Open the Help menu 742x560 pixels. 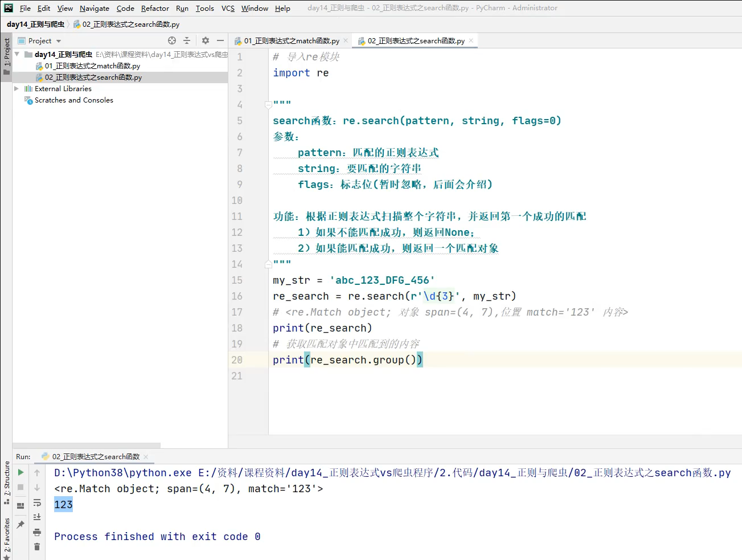tap(282, 8)
